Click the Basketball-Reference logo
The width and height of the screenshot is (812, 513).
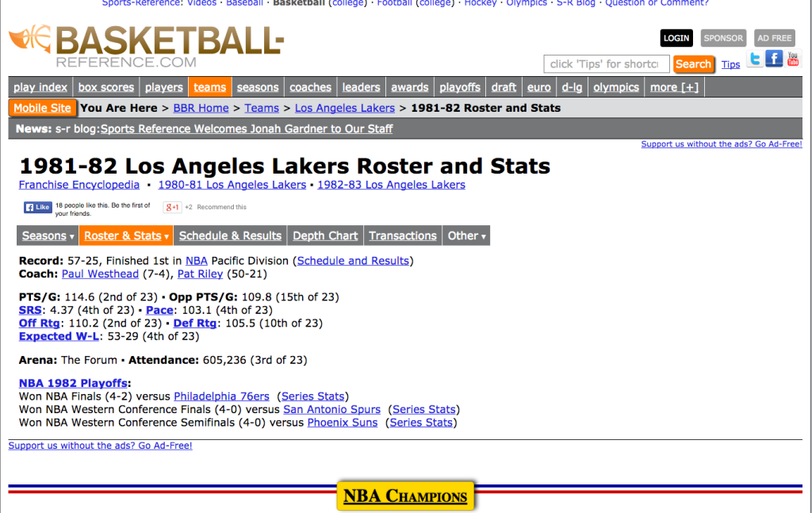coord(146,46)
